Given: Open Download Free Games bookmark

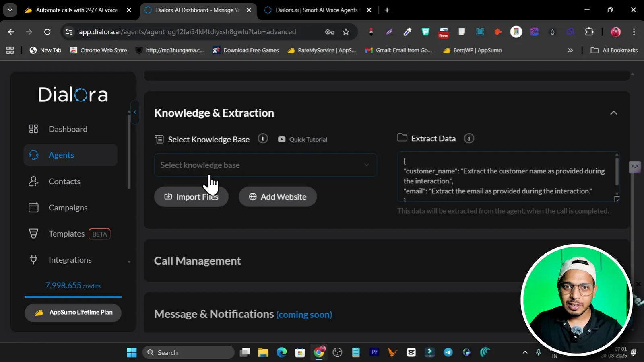Looking at the screenshot, I should [246, 50].
